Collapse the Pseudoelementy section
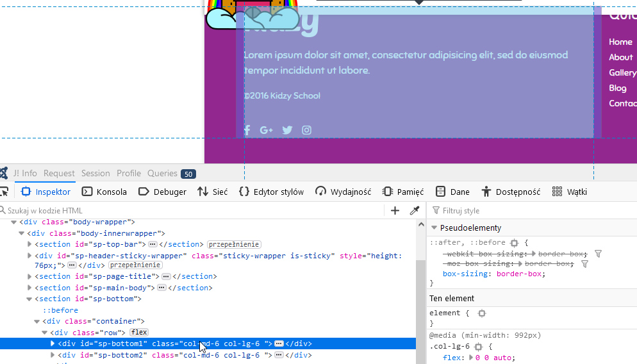 click(434, 228)
